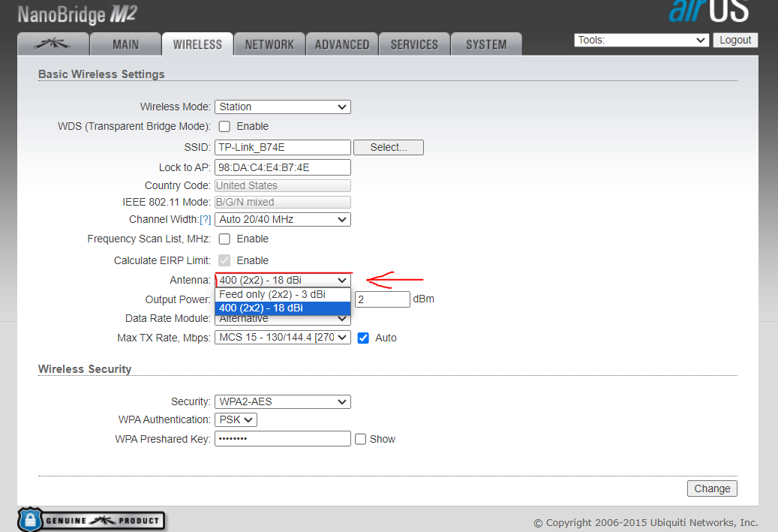Expand the WPA Authentication PSK dropdown

pyautogui.click(x=236, y=420)
